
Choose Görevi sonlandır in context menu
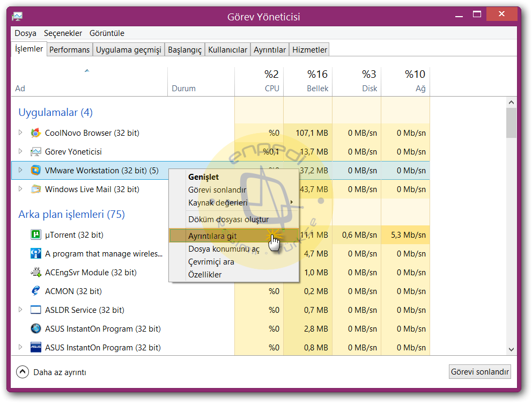234,190
